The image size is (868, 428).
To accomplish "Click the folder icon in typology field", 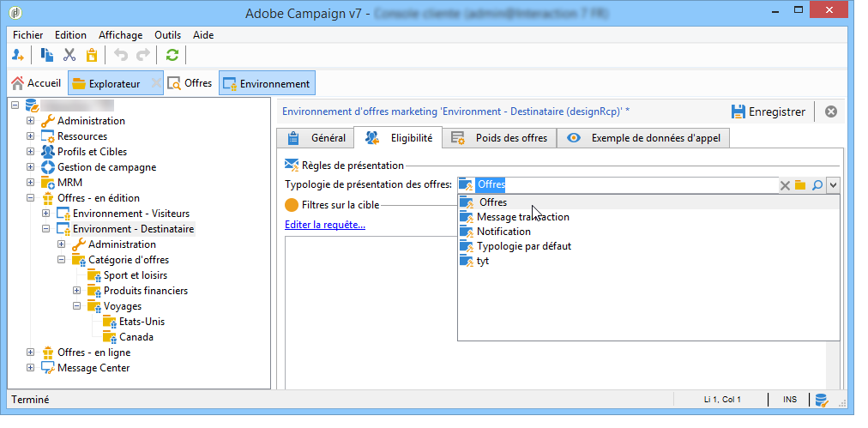I will pos(800,185).
